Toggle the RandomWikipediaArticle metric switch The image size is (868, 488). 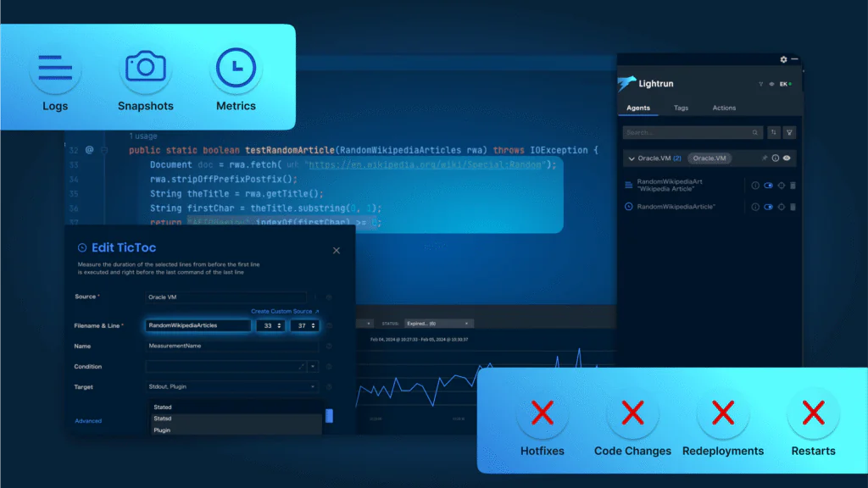tap(768, 207)
